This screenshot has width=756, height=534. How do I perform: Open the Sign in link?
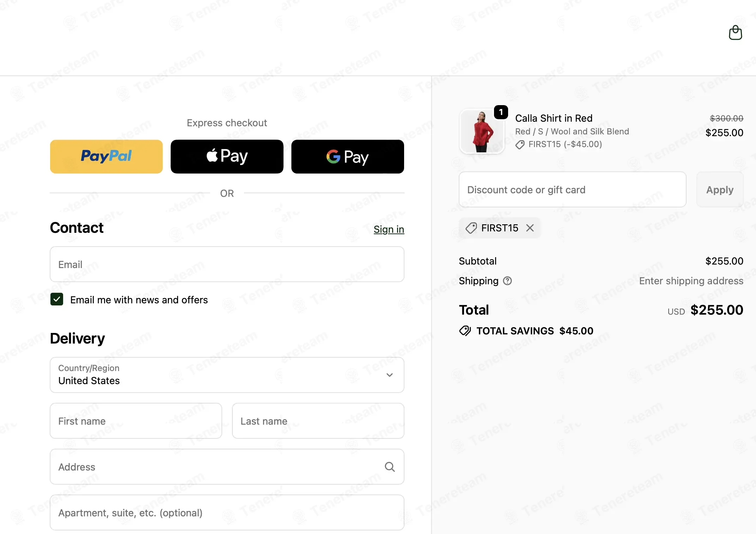pos(389,229)
